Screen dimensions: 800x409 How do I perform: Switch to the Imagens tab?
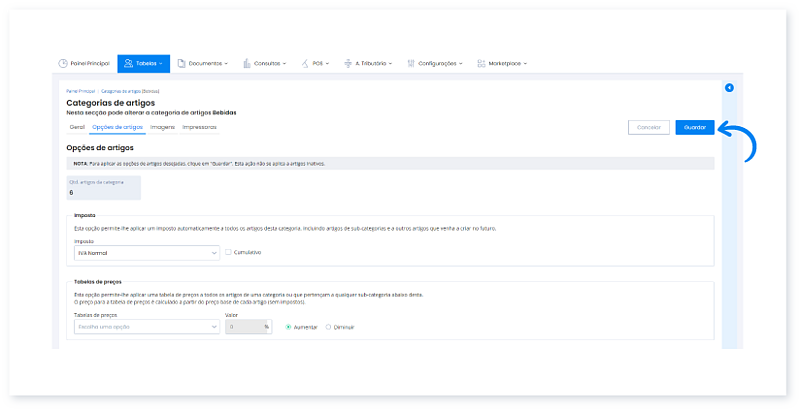tap(161, 127)
